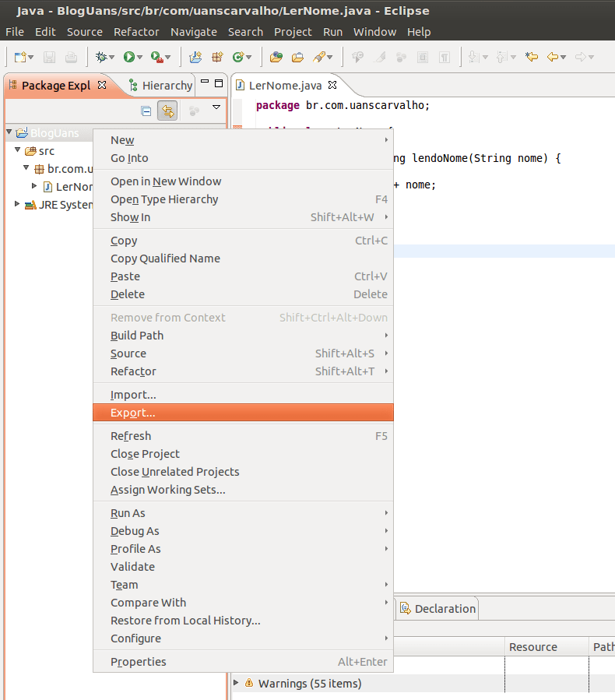The height and width of the screenshot is (700, 615).
Task: Click the green Run play icon
Action: (129, 57)
